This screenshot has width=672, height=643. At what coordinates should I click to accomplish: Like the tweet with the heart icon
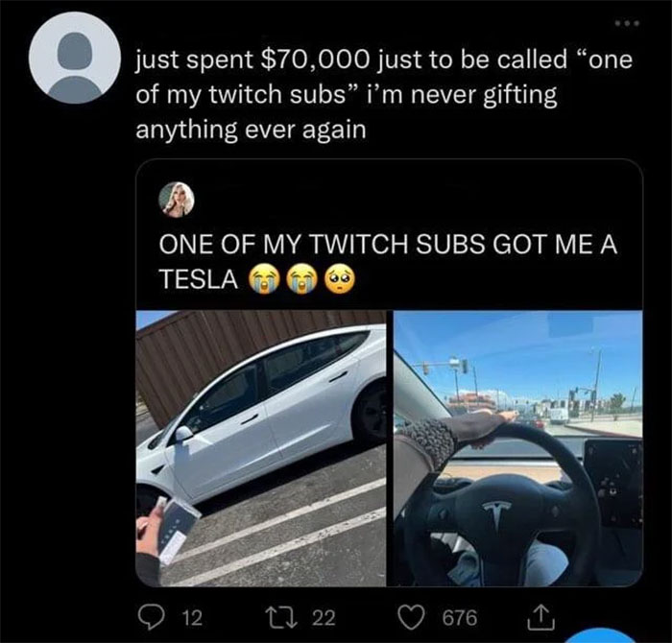(412, 618)
